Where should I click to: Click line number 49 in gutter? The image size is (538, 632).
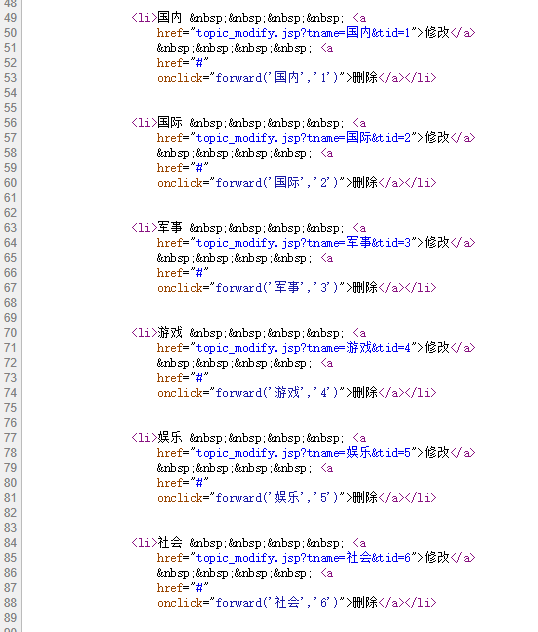click(x=10, y=18)
